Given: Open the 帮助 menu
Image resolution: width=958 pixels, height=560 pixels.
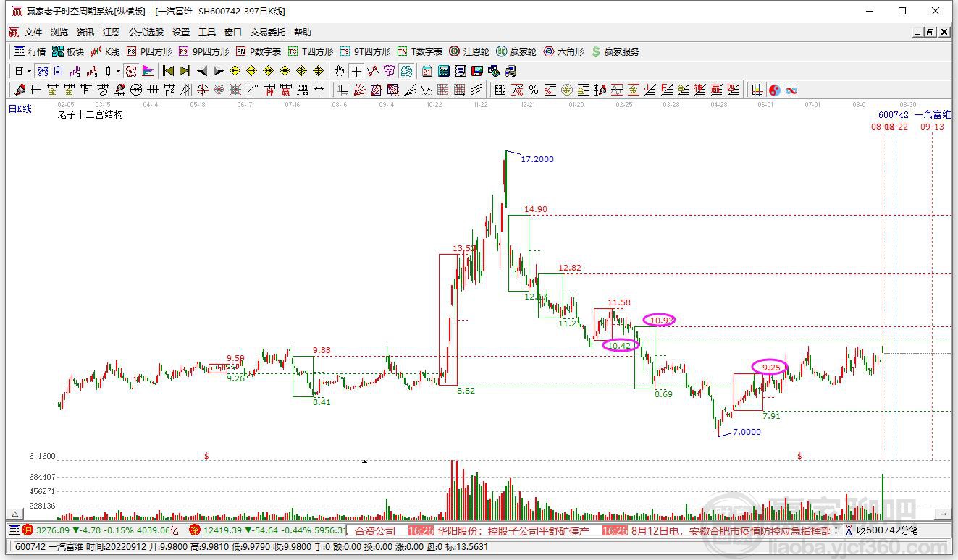Looking at the screenshot, I should coord(303,33).
